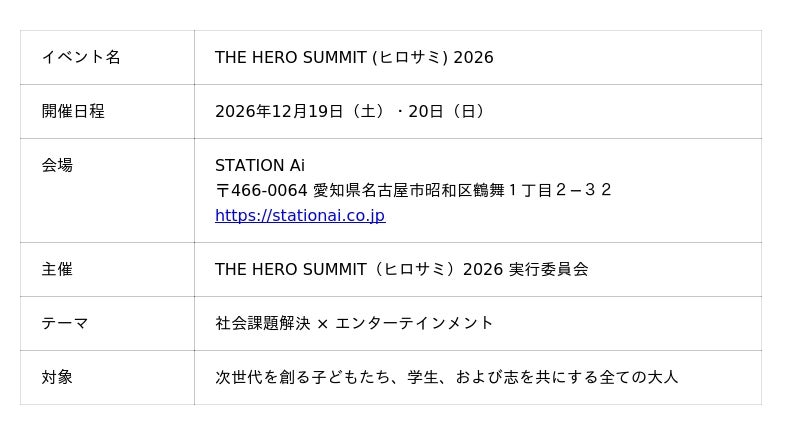Click the イベント名 label cell
Viewport: 800px width, 435px height.
tap(81, 58)
